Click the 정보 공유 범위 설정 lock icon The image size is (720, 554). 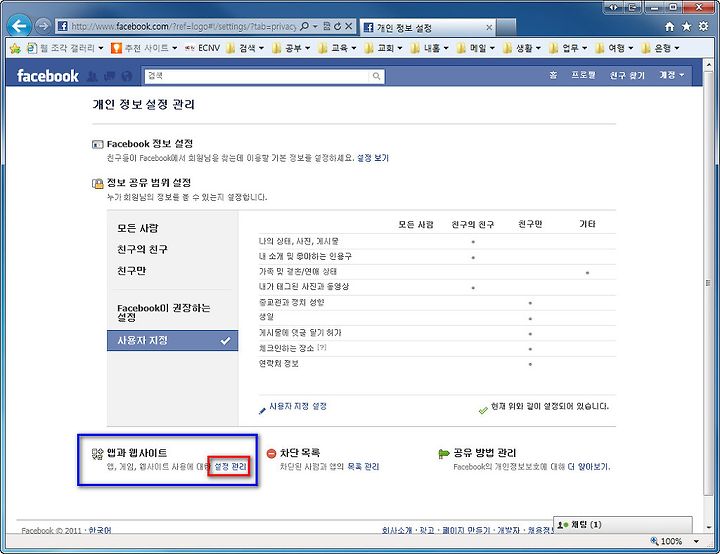[x=97, y=184]
